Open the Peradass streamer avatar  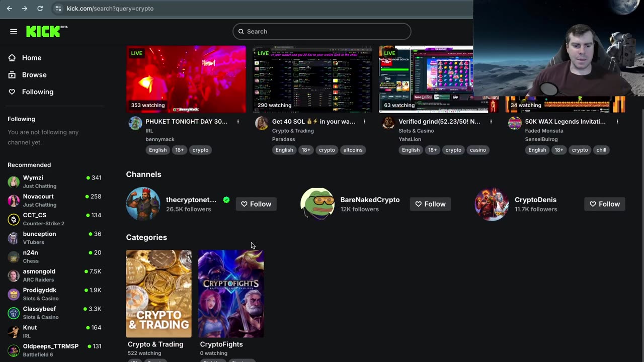(262, 123)
